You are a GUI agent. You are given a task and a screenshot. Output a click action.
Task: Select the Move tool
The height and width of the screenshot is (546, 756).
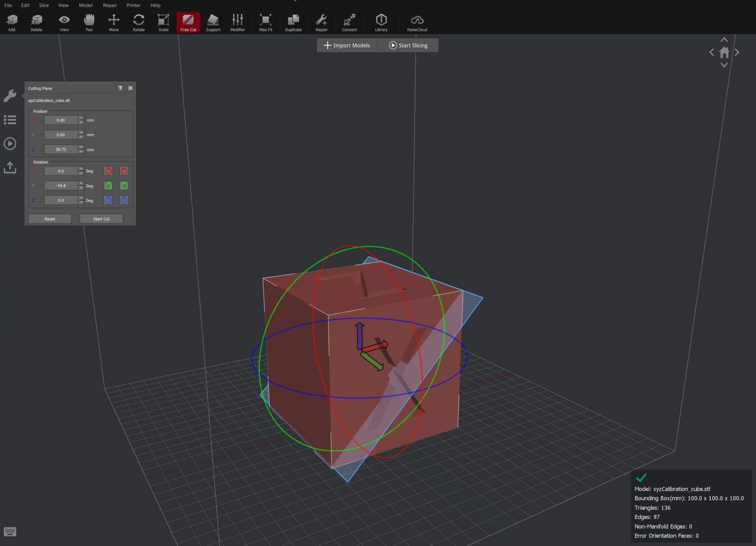point(114,22)
